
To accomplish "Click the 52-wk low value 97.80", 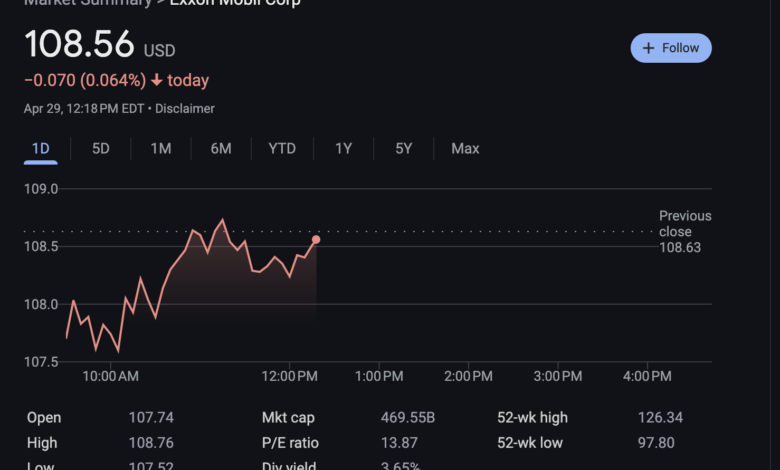I will pyautogui.click(x=656, y=443).
